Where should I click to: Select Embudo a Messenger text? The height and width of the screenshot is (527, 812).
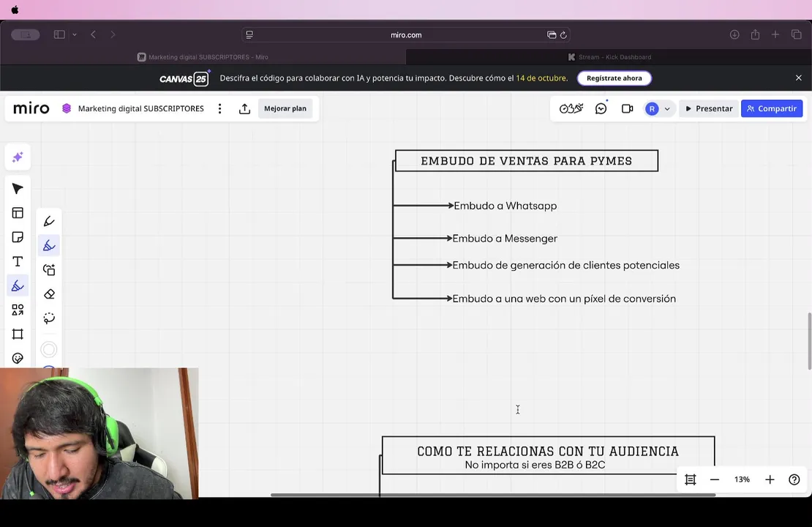coord(505,239)
